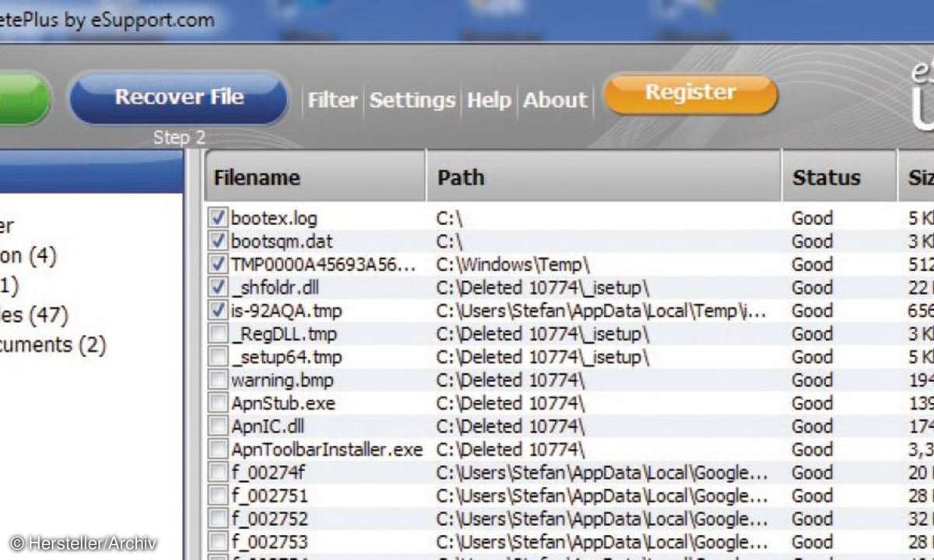Open the Help menu
934x560 pixels.
(x=489, y=100)
